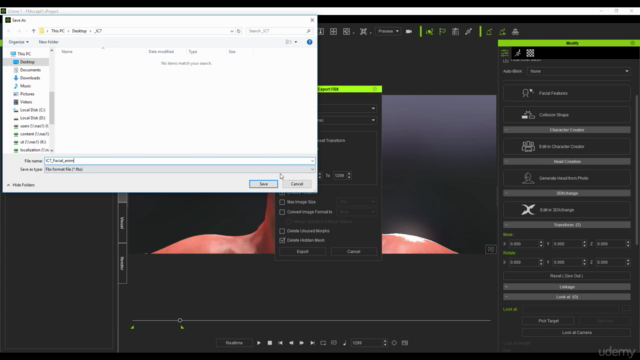This screenshot has width=640, height=360.
Task: Expand the Linkage section header
Action: pos(567,287)
